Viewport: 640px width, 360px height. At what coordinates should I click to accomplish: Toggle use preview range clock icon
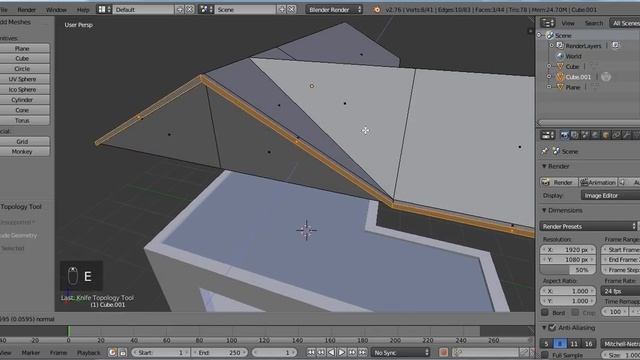point(112,352)
